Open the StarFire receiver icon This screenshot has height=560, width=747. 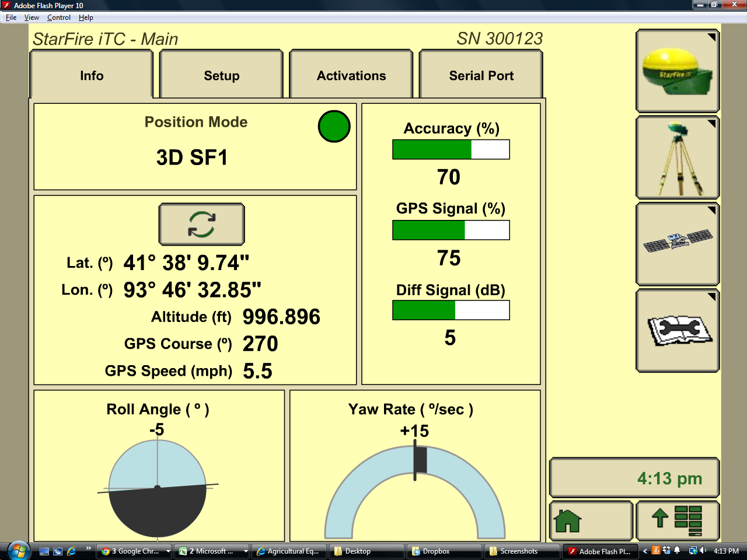click(x=678, y=71)
